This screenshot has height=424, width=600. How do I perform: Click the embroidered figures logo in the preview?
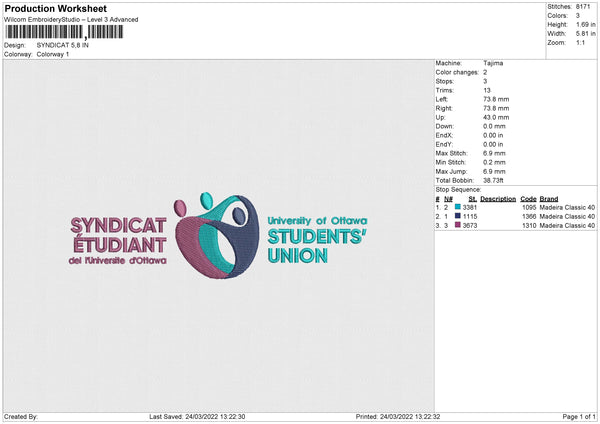coord(217,235)
